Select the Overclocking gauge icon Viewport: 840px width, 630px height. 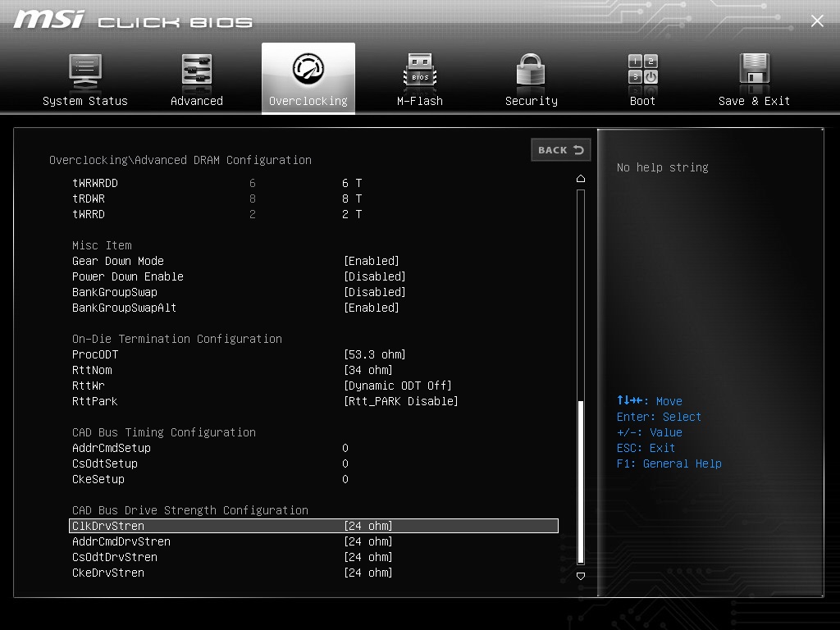[x=308, y=69]
